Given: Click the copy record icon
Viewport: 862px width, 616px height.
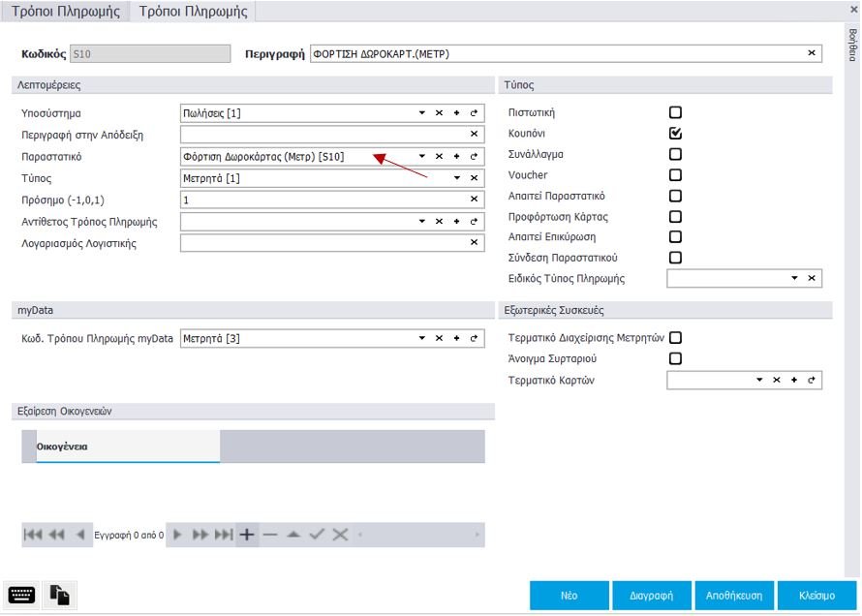Looking at the screenshot, I should coord(60,595).
